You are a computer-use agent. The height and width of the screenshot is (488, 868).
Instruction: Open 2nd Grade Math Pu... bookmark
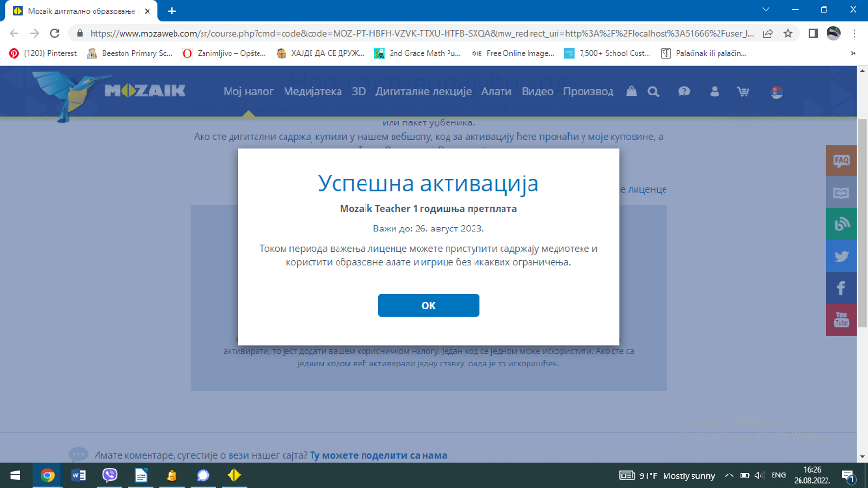point(418,53)
